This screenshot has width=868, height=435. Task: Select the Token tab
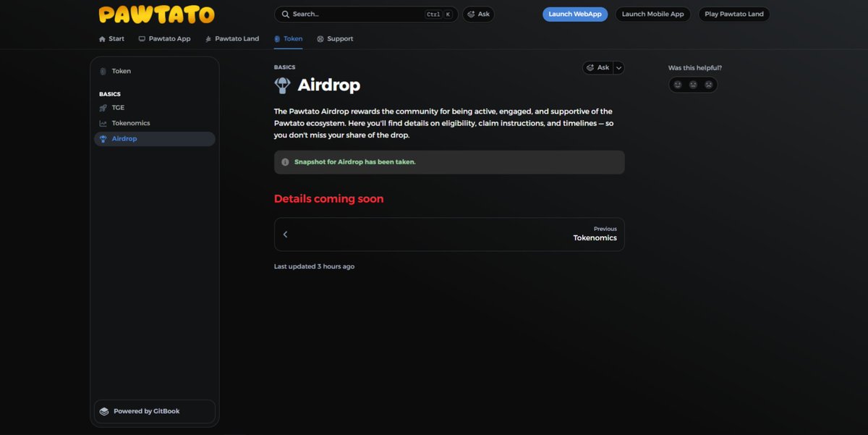tap(288, 39)
